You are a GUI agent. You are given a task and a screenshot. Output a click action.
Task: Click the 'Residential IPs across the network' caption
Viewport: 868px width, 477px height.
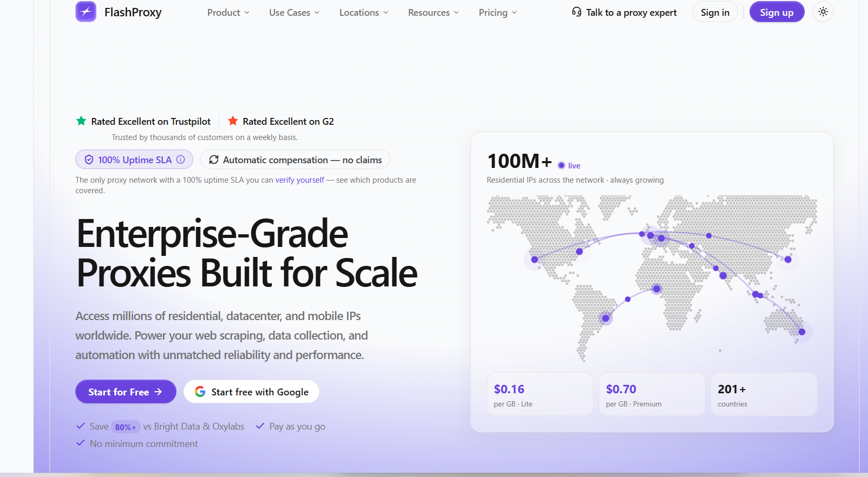(575, 180)
